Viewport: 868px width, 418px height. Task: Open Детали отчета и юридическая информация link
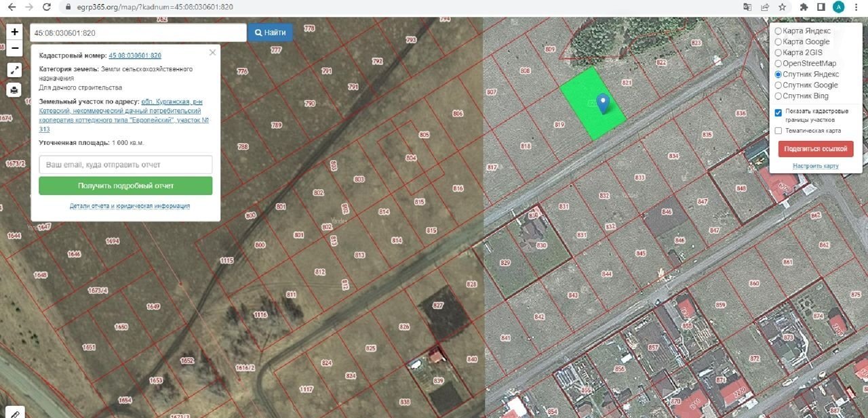(130, 206)
